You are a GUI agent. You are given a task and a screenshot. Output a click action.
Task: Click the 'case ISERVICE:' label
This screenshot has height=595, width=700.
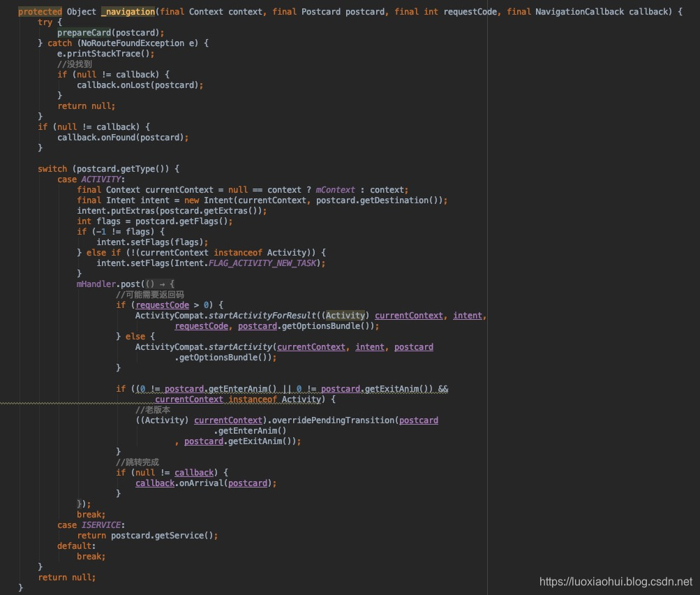[x=91, y=525]
